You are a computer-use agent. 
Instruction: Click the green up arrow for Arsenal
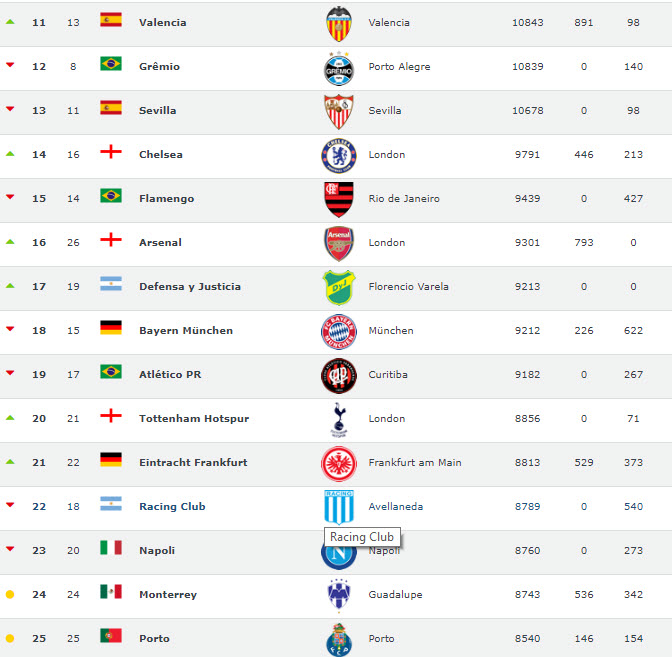11,242
